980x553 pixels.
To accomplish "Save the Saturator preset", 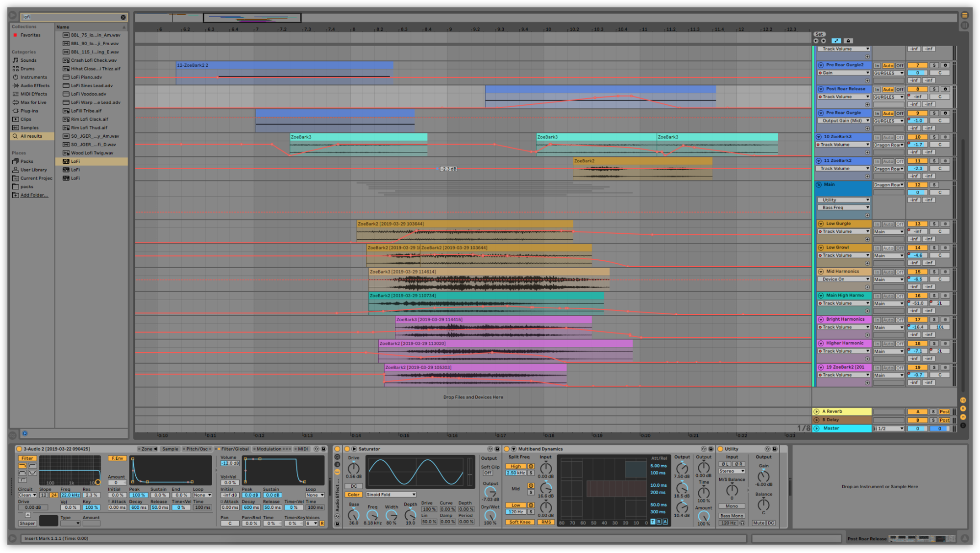I will [x=497, y=449].
